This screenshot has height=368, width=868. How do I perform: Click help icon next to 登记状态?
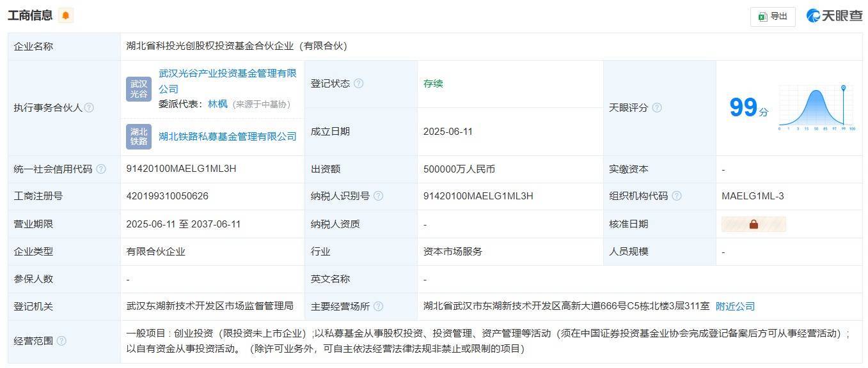tap(358, 84)
